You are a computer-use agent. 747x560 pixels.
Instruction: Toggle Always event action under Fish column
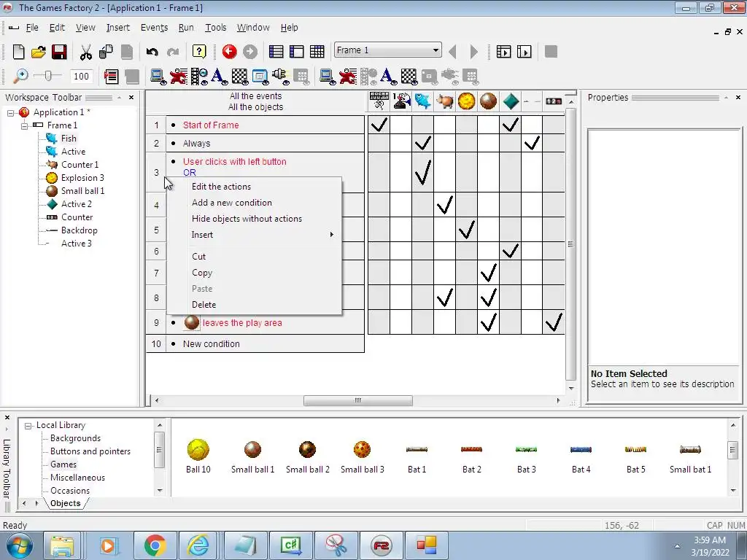(422, 143)
